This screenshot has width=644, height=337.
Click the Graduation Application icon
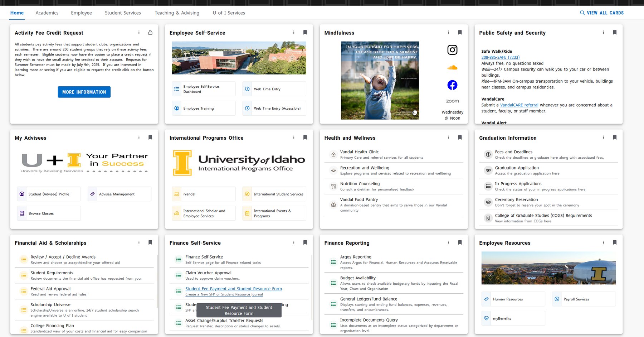(488, 170)
